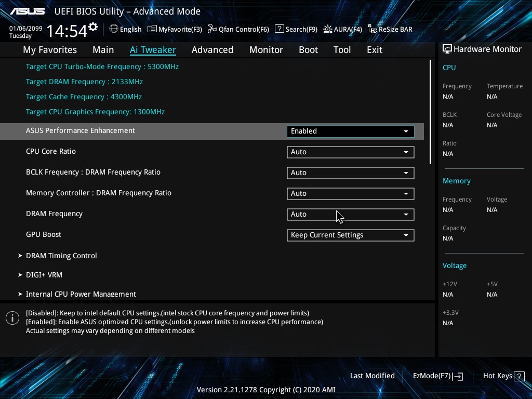Open ASUS Performance Enhancement dropdown
Image resolution: width=532 pixels, height=399 pixels.
click(x=351, y=131)
